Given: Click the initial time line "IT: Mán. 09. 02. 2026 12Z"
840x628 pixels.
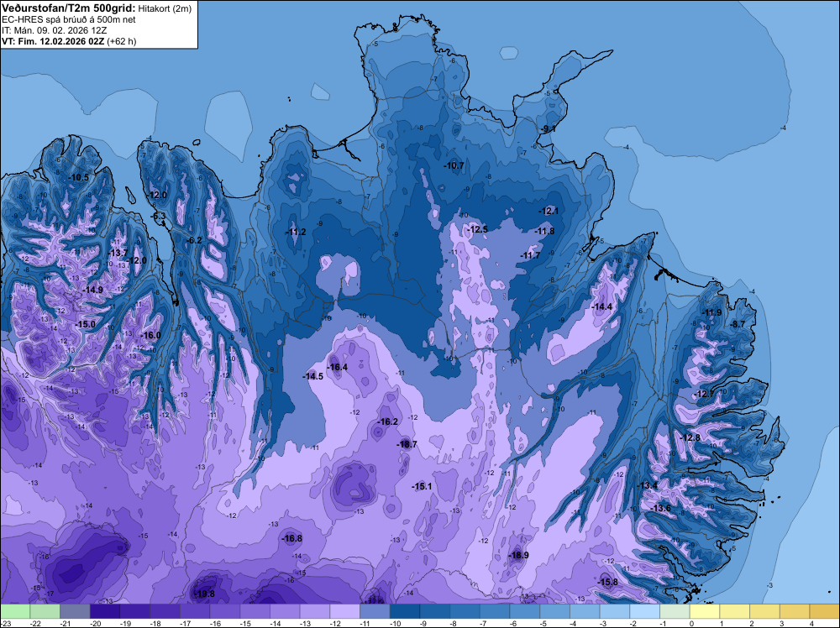Looking at the screenshot, I should tap(54, 30).
